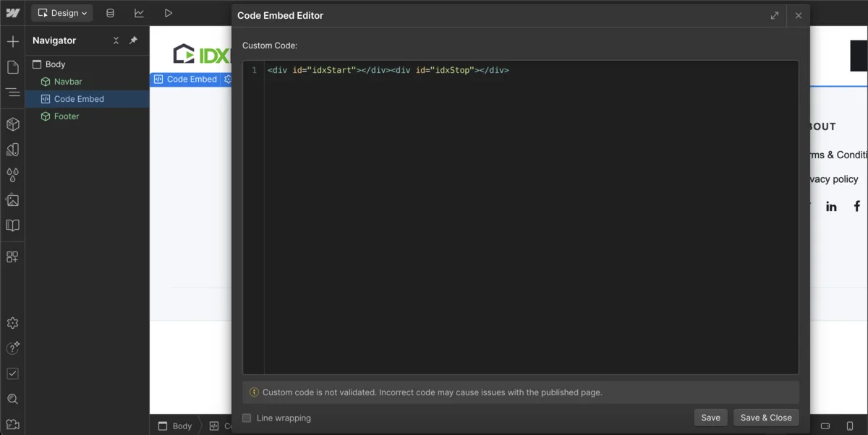Pin the Navigator panel
Screen dimensions: 868x435
coord(133,40)
